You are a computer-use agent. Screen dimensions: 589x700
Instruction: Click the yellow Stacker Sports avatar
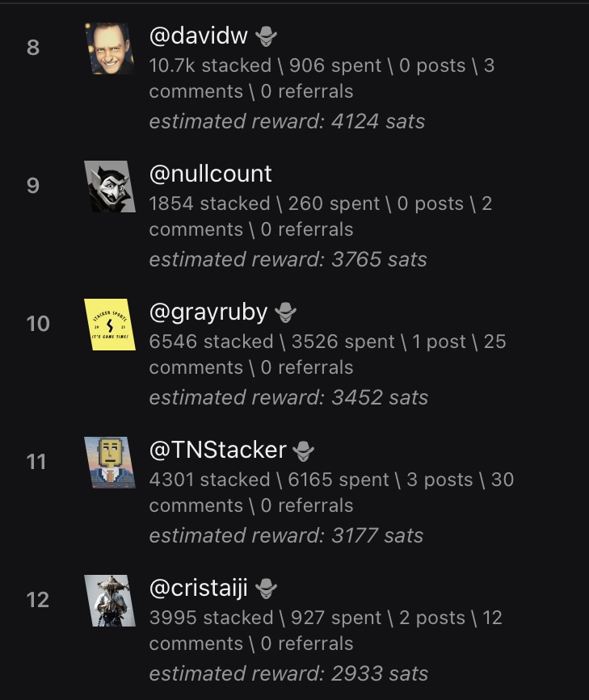[110, 325]
